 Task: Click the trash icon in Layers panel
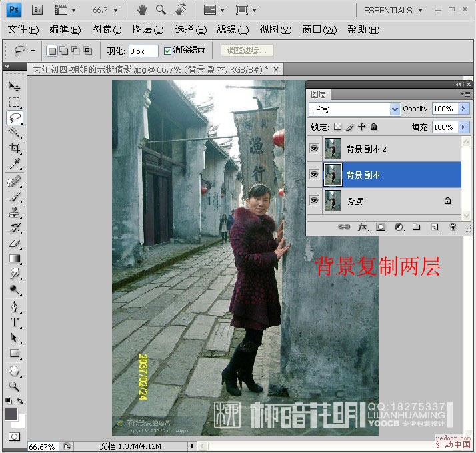click(453, 227)
